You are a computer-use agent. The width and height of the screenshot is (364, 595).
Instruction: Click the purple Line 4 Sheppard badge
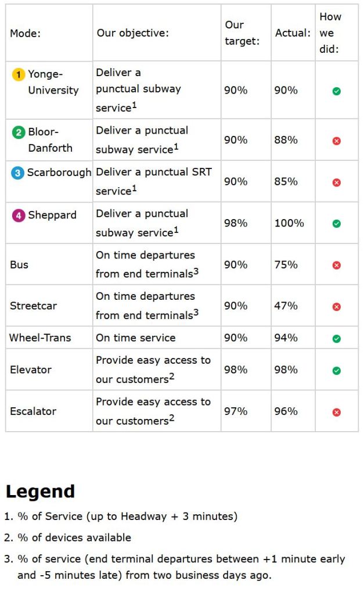pos(19,215)
